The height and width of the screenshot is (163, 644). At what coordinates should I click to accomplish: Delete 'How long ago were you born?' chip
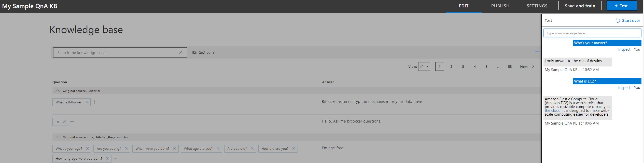tap(107, 158)
